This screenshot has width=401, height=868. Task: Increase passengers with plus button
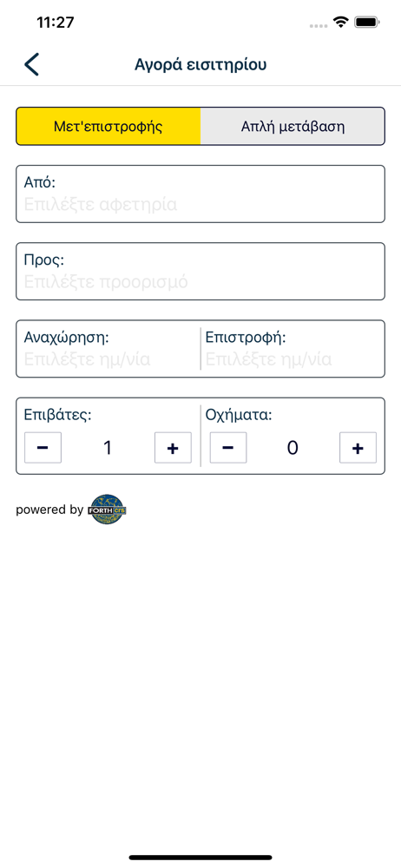(173, 447)
